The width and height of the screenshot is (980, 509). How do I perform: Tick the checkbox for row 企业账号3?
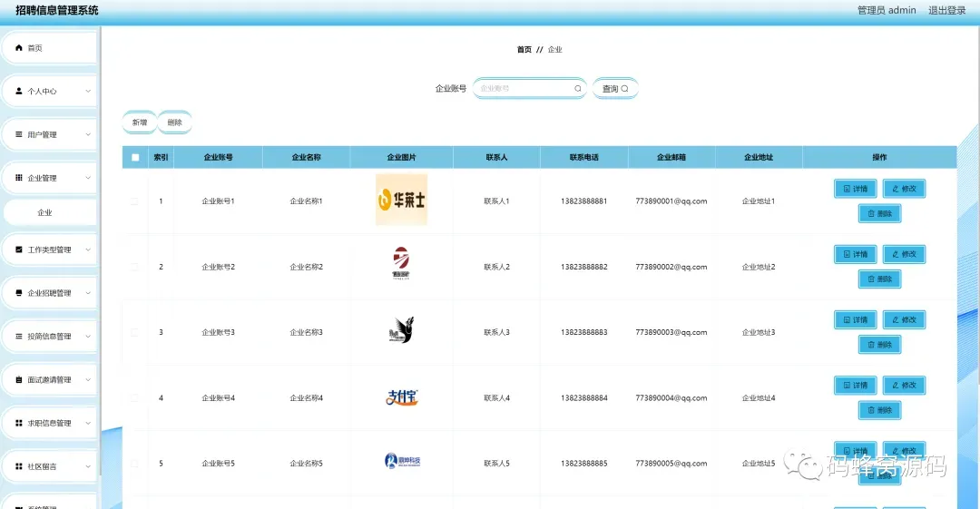(x=134, y=332)
